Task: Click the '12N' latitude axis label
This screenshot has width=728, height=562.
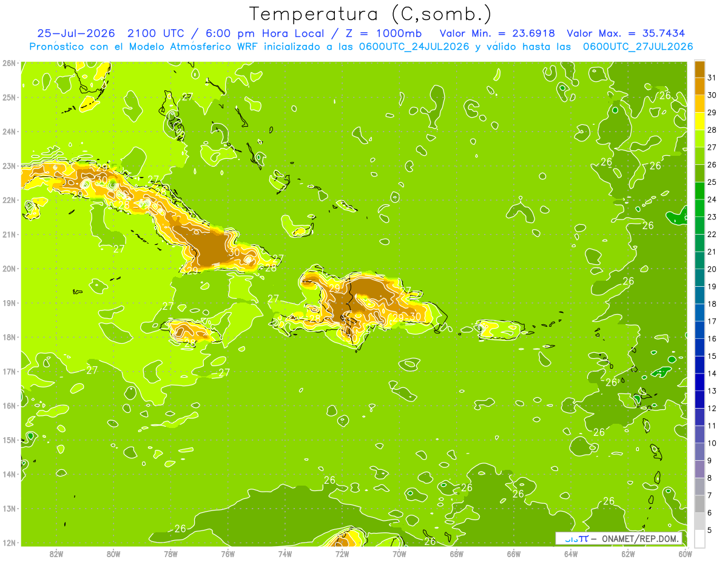Action: coord(8,543)
